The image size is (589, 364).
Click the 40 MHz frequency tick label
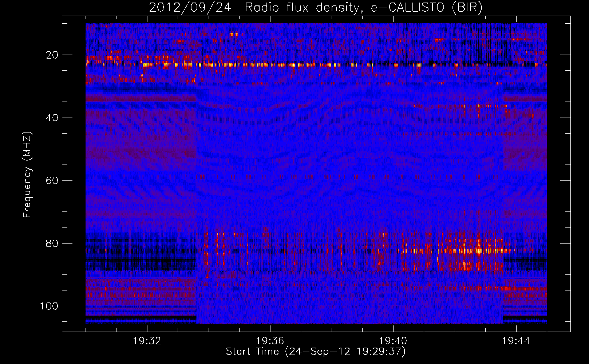52,118
